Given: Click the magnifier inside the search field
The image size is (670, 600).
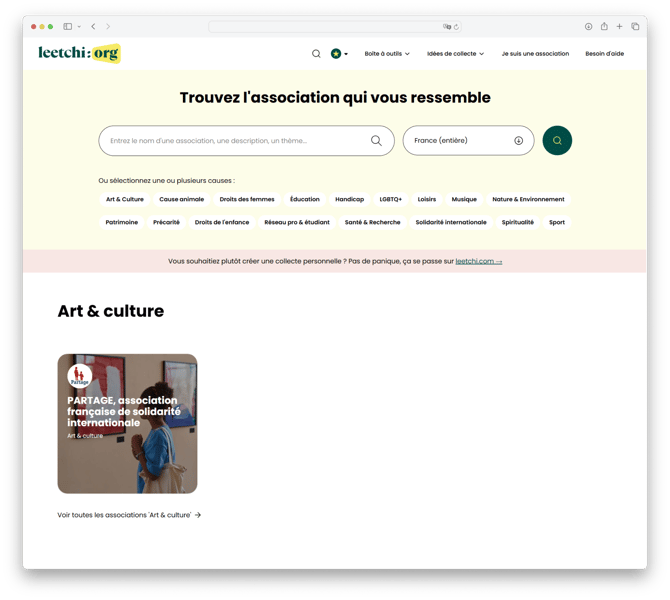Looking at the screenshot, I should click(376, 141).
